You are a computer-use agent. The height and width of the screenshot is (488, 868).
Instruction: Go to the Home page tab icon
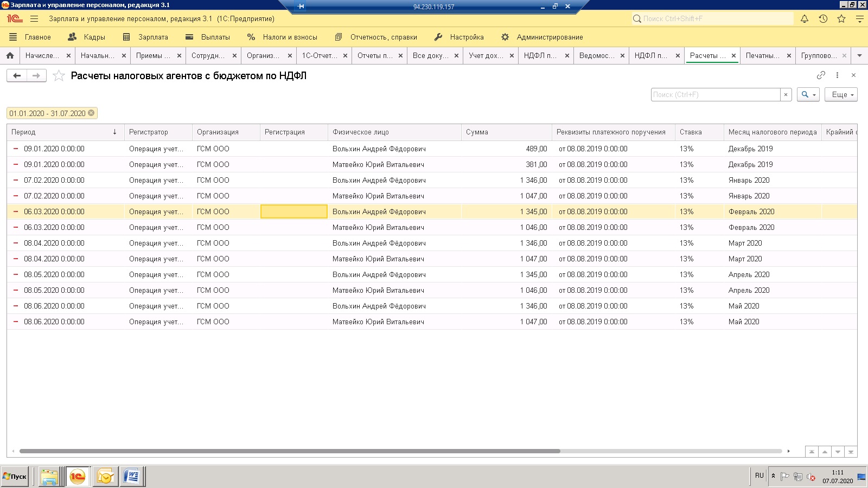[10, 55]
